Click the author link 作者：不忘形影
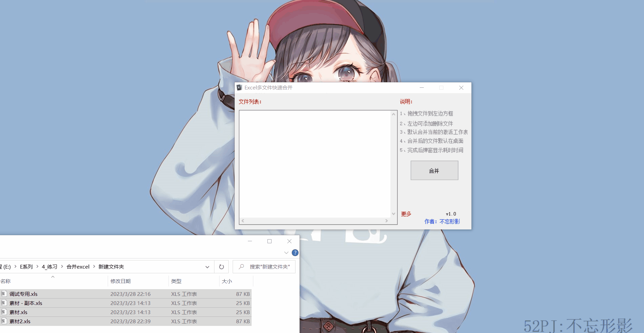This screenshot has width=644, height=333. (x=442, y=221)
